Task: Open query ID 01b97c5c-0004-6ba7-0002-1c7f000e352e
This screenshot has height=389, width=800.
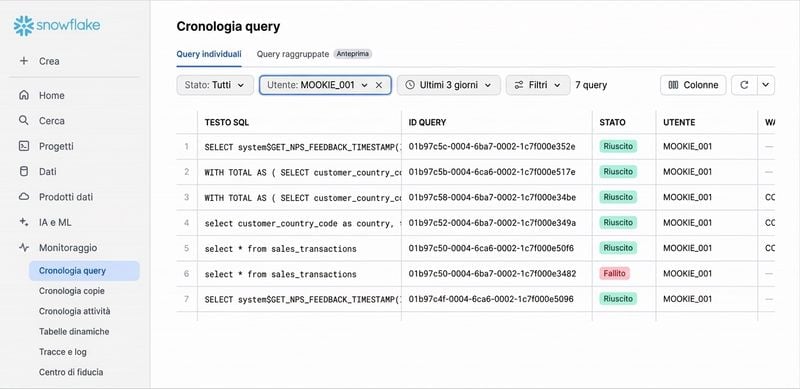Action: point(492,147)
